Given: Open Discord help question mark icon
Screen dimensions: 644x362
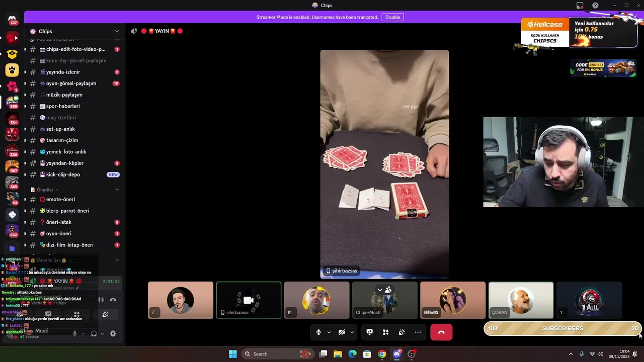Looking at the screenshot, I should [595, 6].
